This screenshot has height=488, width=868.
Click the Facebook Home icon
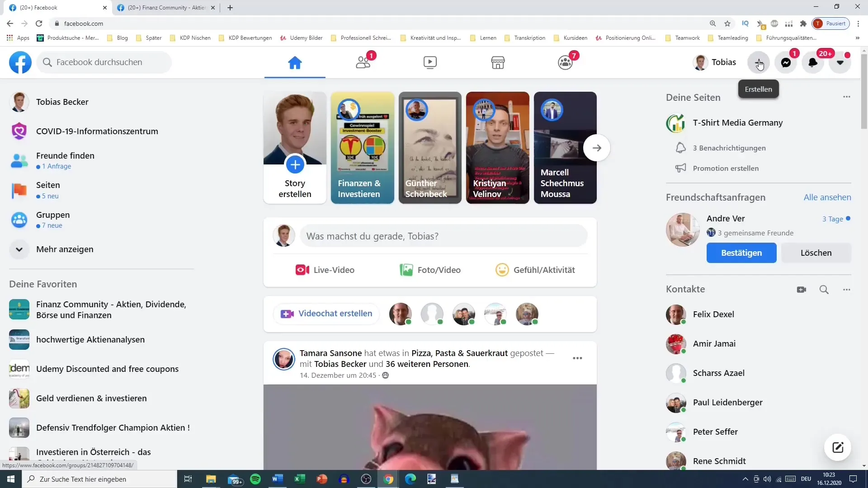click(x=294, y=61)
